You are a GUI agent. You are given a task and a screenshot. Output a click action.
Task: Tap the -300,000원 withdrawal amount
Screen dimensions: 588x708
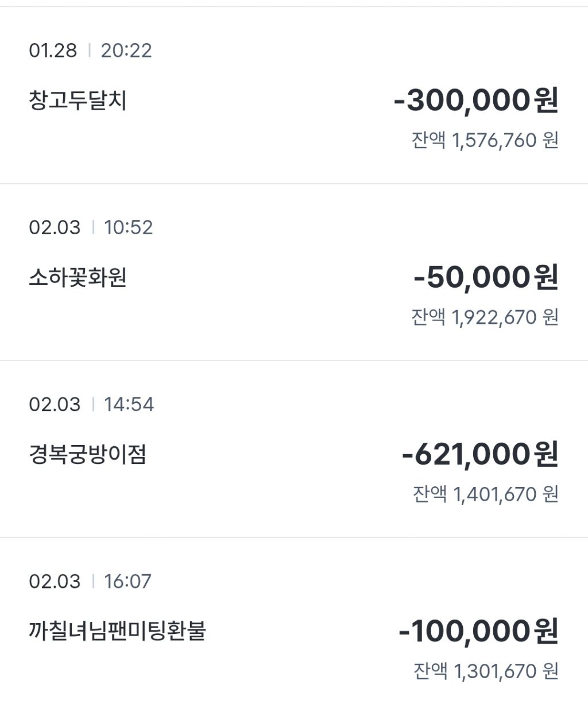tap(475, 101)
